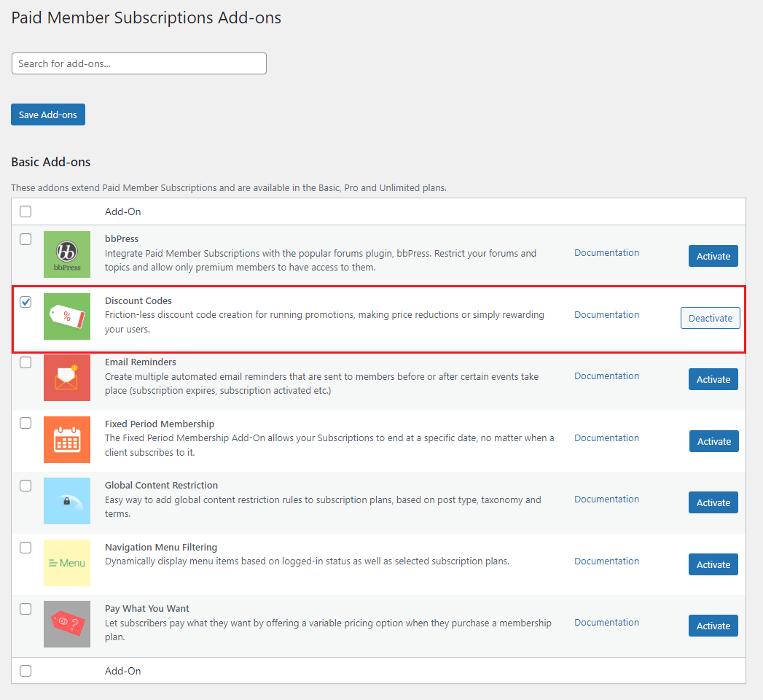Toggle the select-all checkbox in table header

26,211
